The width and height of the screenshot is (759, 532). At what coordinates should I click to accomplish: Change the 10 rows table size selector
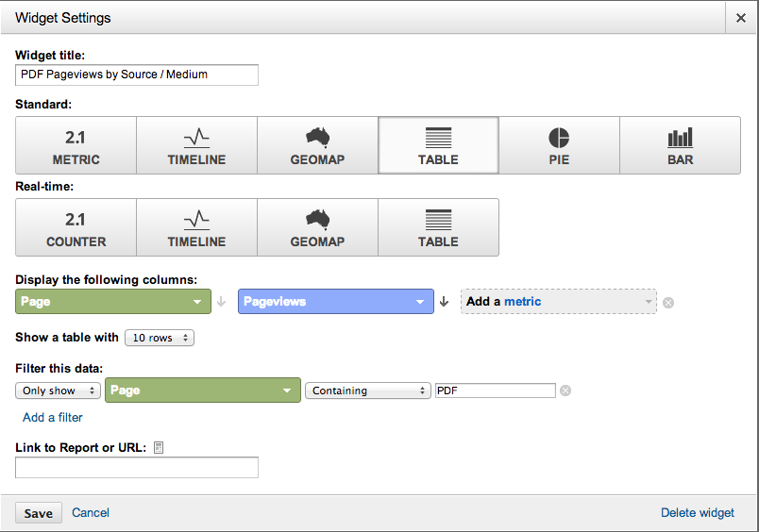160,338
